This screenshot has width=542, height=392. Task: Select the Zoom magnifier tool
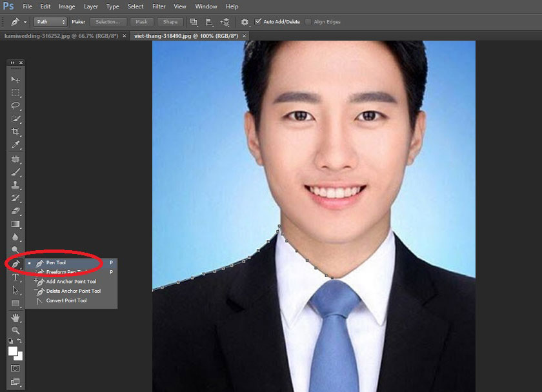pos(15,331)
